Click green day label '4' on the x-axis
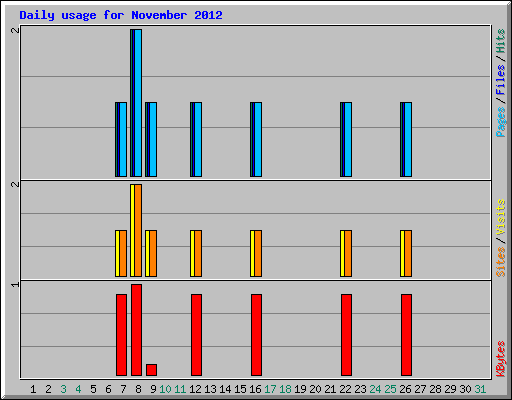 (x=78, y=389)
